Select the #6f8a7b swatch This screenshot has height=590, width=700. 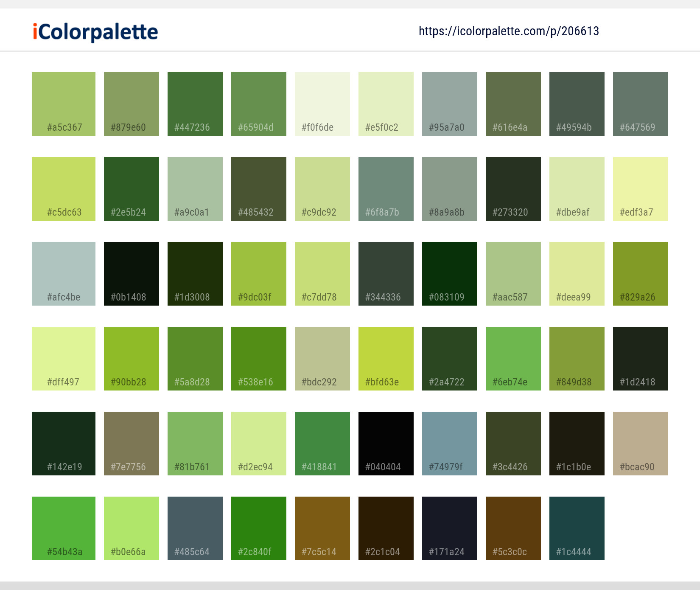click(386, 189)
